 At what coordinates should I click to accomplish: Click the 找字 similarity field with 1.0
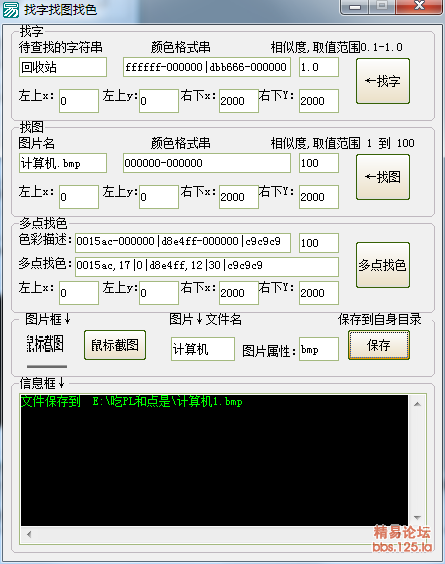pos(319,67)
